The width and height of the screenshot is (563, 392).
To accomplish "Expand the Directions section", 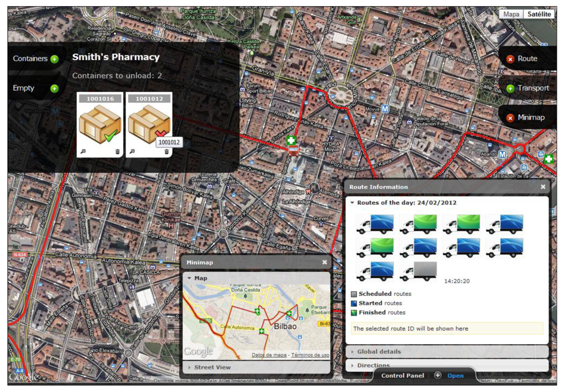I will [x=447, y=365].
